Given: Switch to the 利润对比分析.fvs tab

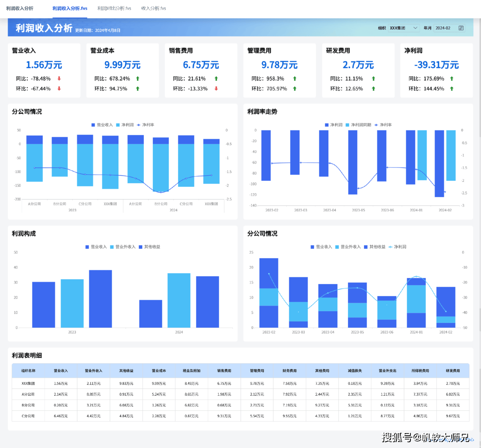Looking at the screenshot, I should pyautogui.click(x=114, y=8).
